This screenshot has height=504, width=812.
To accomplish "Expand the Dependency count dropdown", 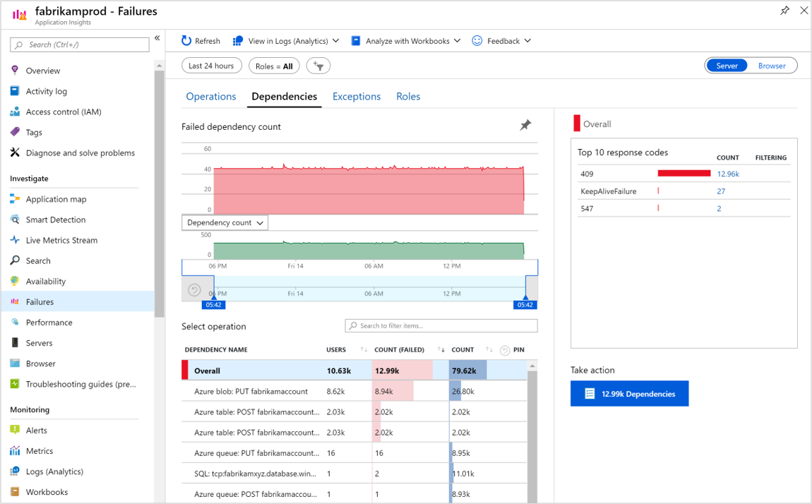I will (225, 222).
